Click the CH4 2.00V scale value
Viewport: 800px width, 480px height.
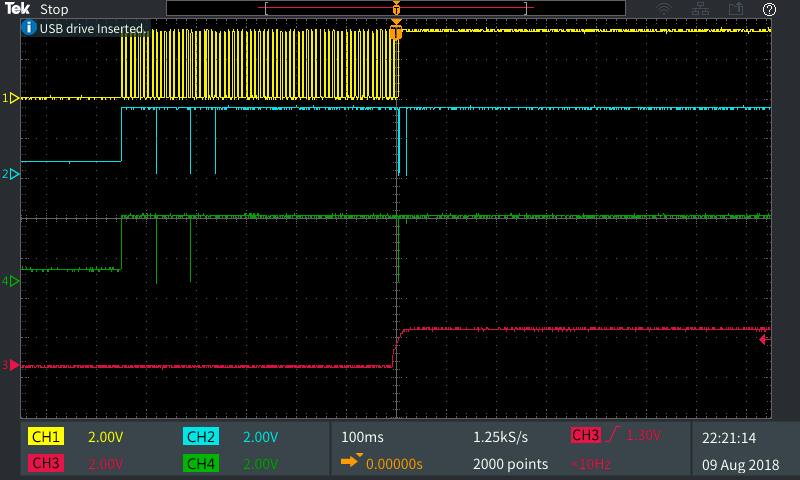pos(260,464)
